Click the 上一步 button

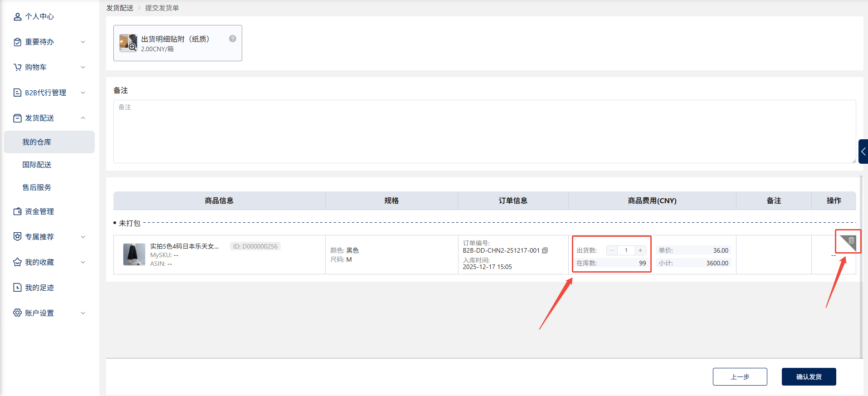[740, 377]
